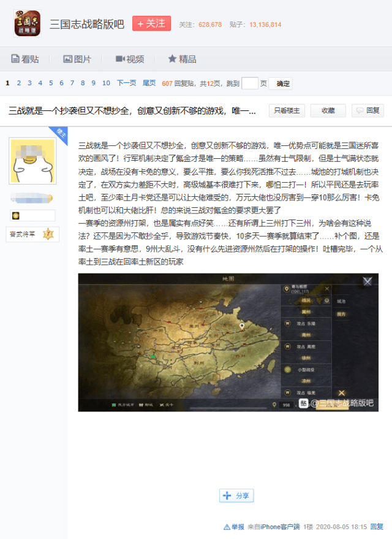This screenshot has width=392, height=539.
Task: Click the poster's blurred username
Action: (x=32, y=198)
